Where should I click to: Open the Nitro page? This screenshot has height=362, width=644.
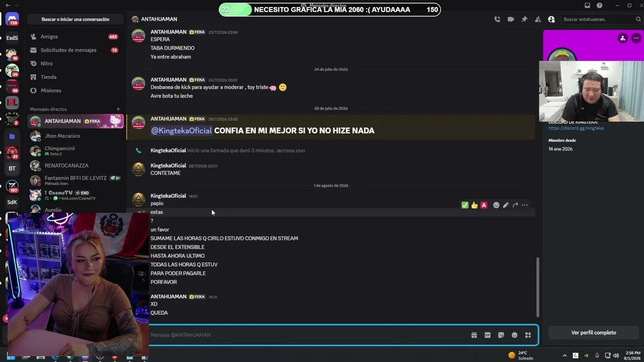point(75,64)
